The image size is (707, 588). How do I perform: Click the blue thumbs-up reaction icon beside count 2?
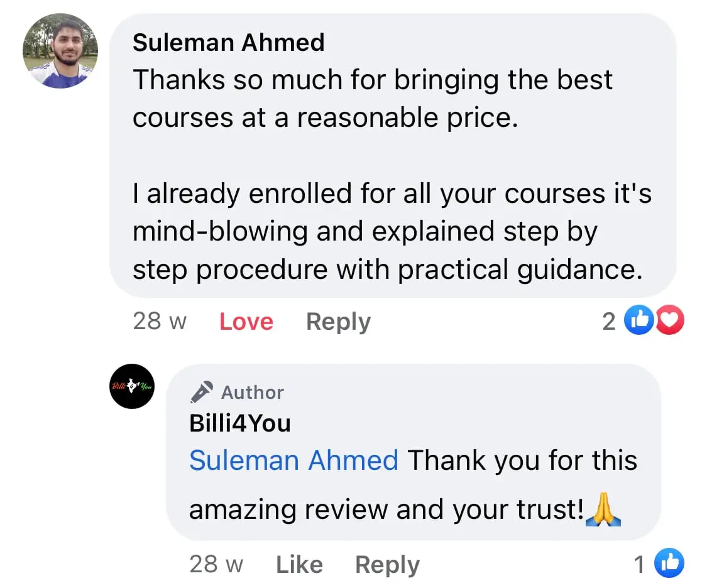[x=638, y=322]
